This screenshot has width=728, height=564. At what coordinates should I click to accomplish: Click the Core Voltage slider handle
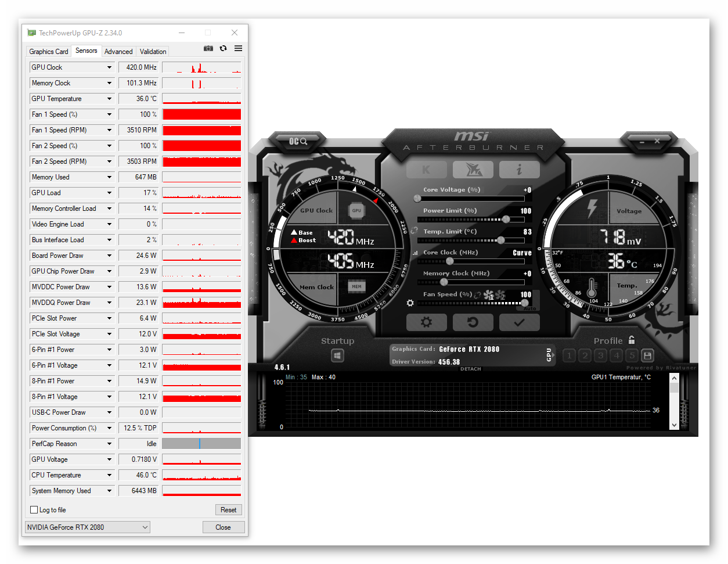pyautogui.click(x=417, y=198)
